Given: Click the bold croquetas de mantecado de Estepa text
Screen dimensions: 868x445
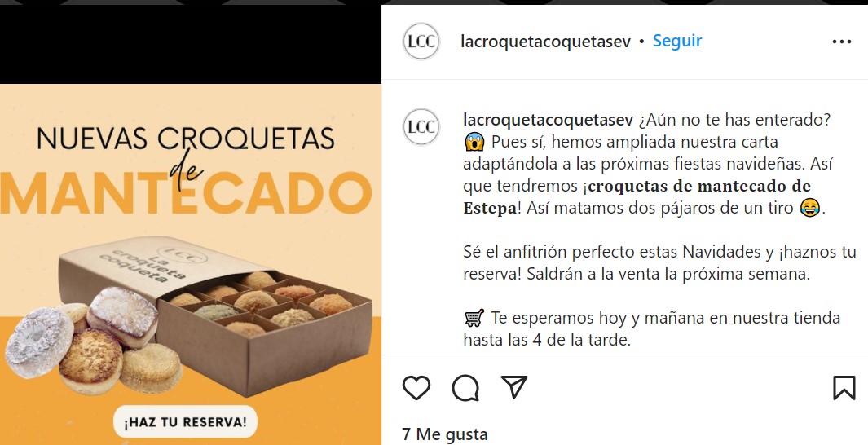Looking at the screenshot, I should (x=637, y=197).
